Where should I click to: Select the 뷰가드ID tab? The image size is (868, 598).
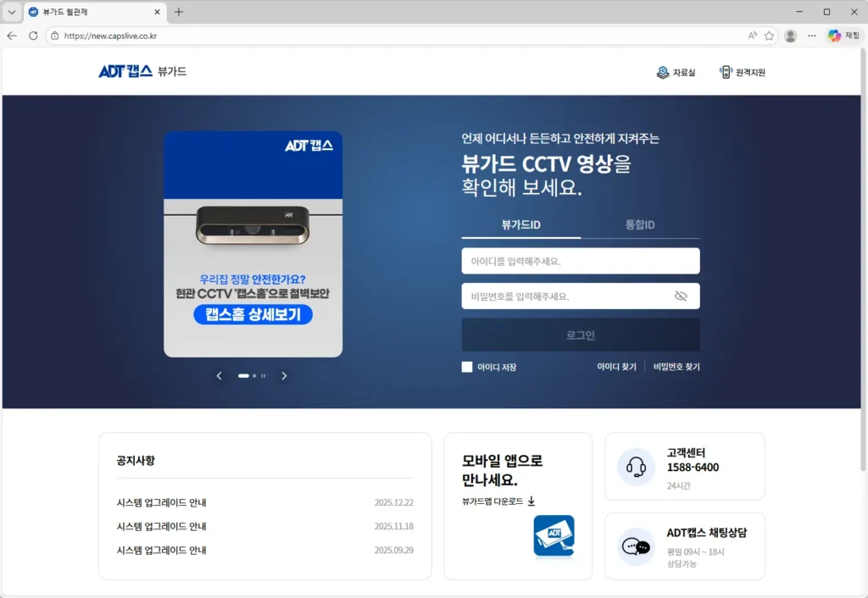520,224
